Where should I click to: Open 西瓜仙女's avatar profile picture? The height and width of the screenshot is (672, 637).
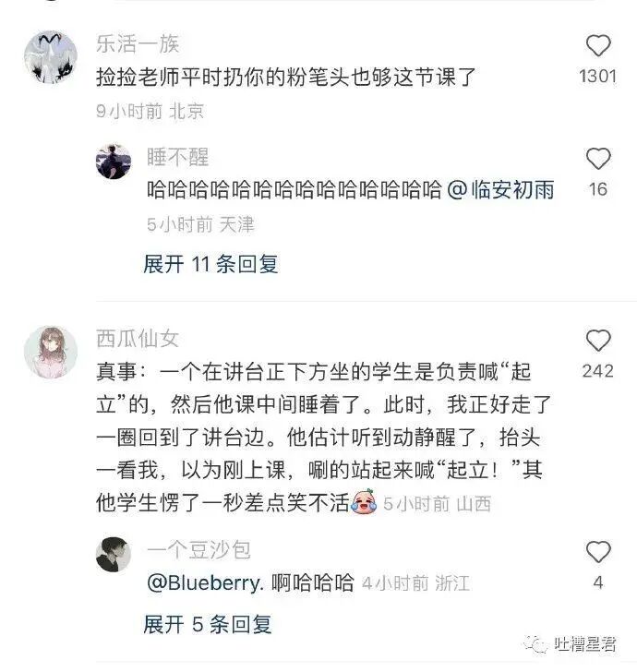[51, 353]
